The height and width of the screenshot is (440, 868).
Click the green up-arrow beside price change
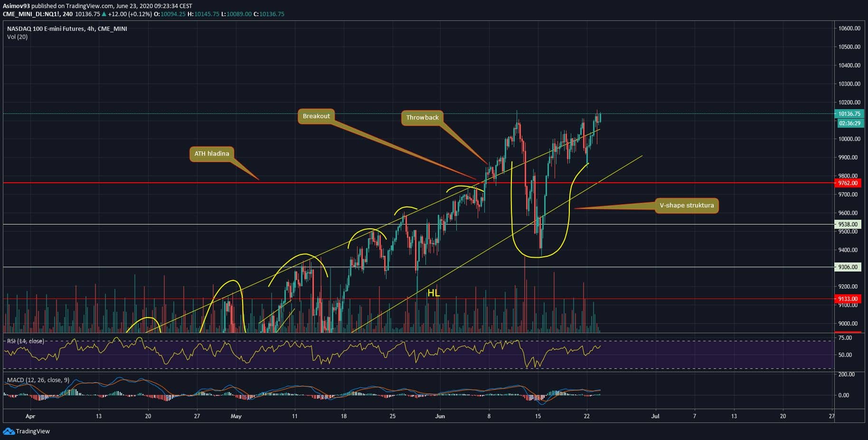pyautogui.click(x=104, y=14)
